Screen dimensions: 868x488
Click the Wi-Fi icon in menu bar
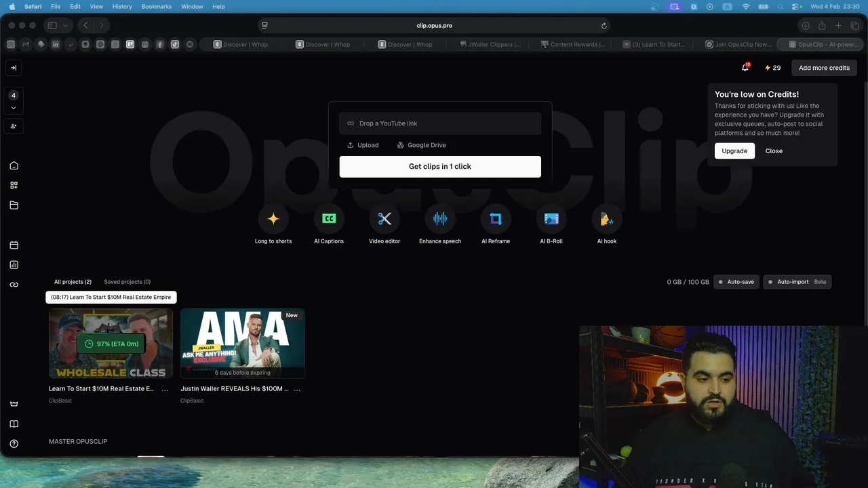click(x=746, y=6)
